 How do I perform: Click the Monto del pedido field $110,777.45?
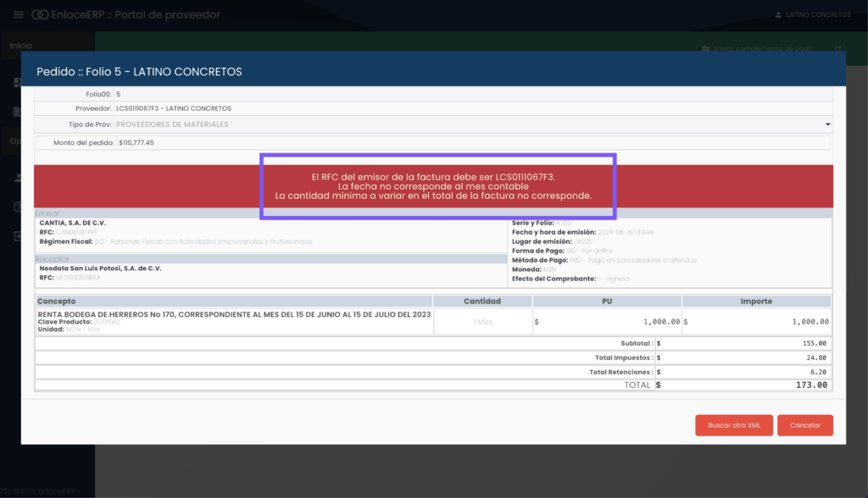click(x=473, y=143)
